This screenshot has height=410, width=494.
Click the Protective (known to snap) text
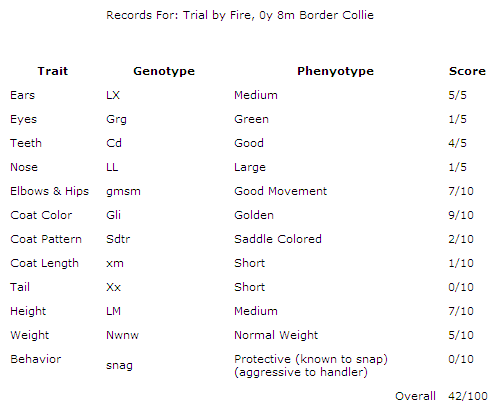[311, 359]
